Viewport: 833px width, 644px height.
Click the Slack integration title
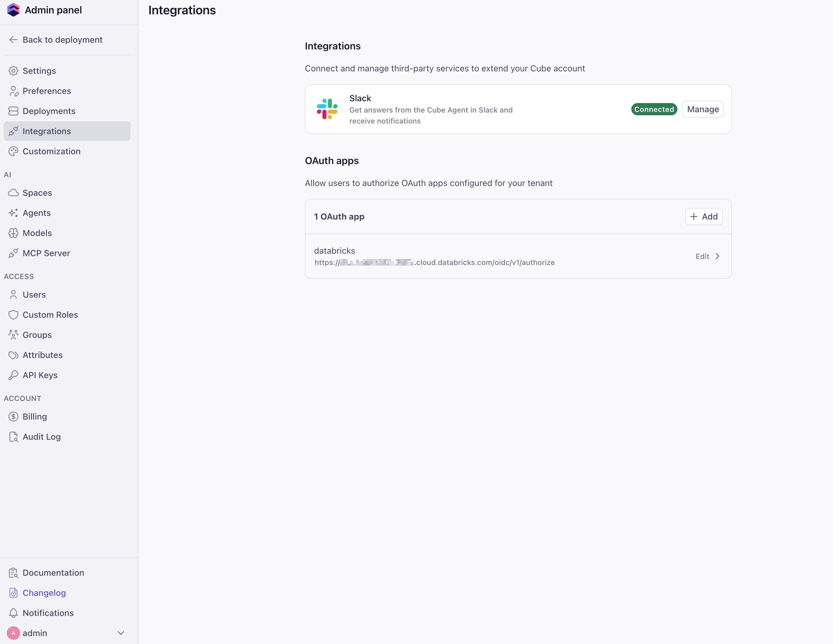360,98
